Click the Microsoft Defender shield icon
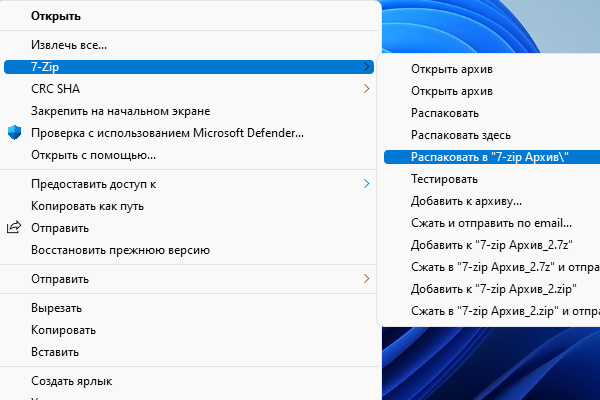Screen dimensions: 600x400 15,133
